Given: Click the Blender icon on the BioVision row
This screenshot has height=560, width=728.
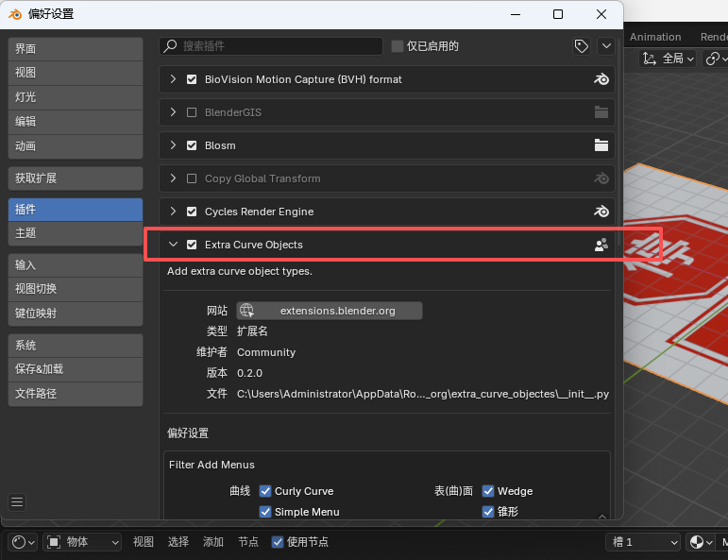Looking at the screenshot, I should coord(601,79).
